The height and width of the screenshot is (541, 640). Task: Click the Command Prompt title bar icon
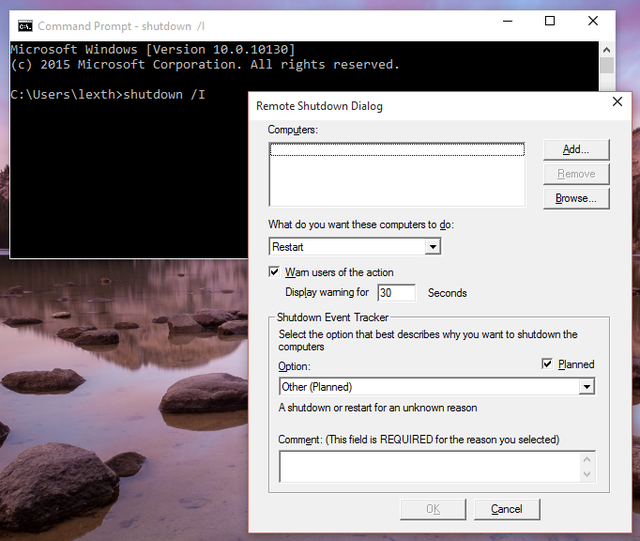25,26
